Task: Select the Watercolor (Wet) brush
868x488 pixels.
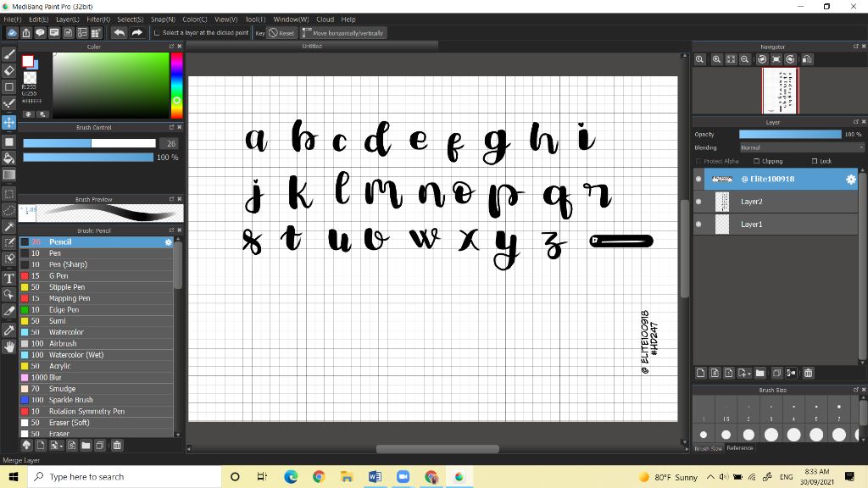Action: point(97,355)
